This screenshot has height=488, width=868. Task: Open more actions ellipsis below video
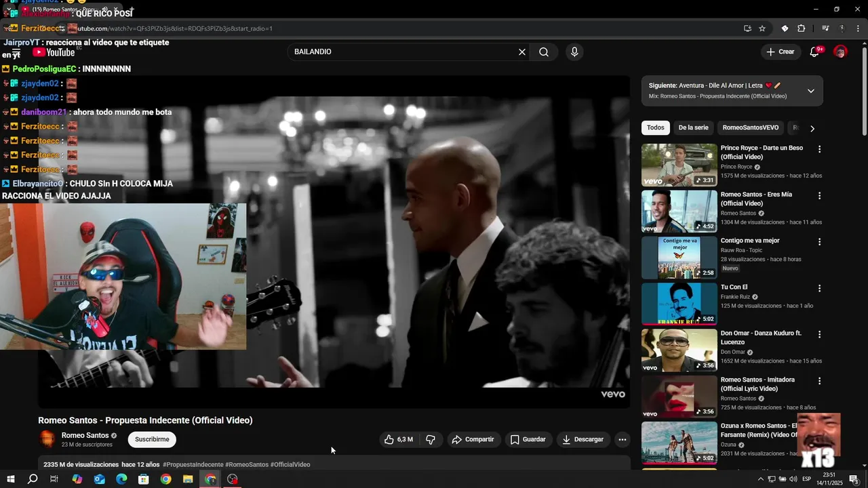623,439
